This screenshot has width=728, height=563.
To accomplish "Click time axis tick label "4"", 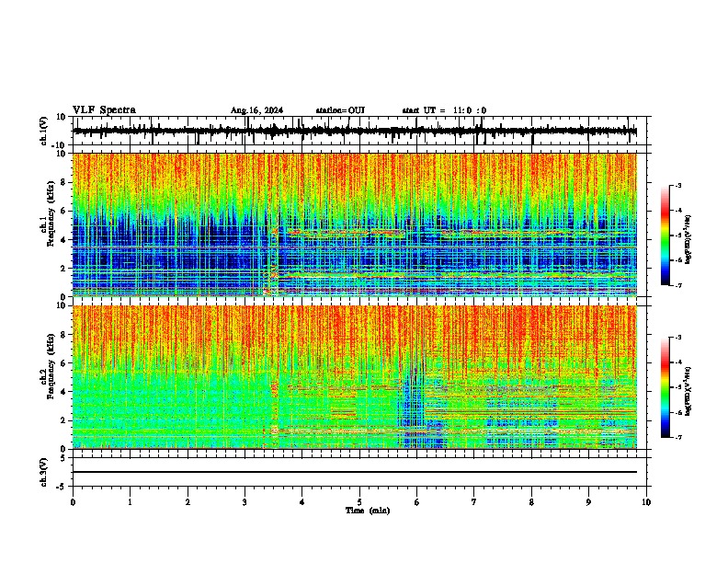I will point(302,502).
